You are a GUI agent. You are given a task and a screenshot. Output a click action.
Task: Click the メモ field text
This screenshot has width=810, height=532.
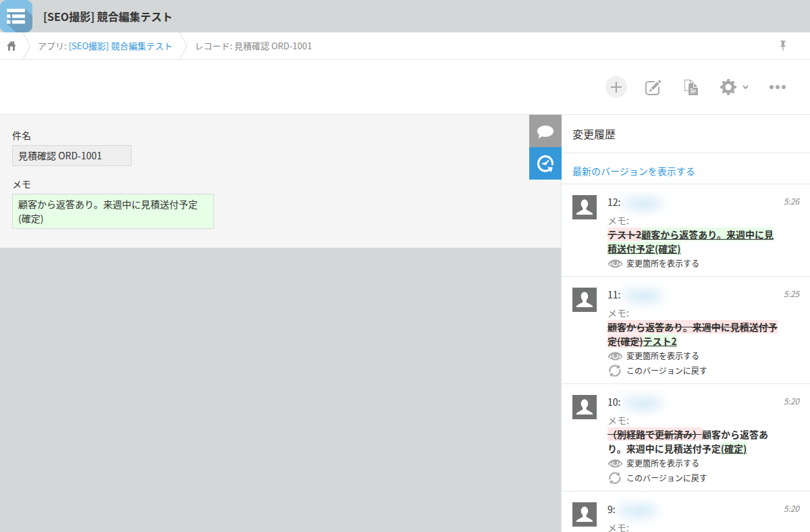point(113,211)
